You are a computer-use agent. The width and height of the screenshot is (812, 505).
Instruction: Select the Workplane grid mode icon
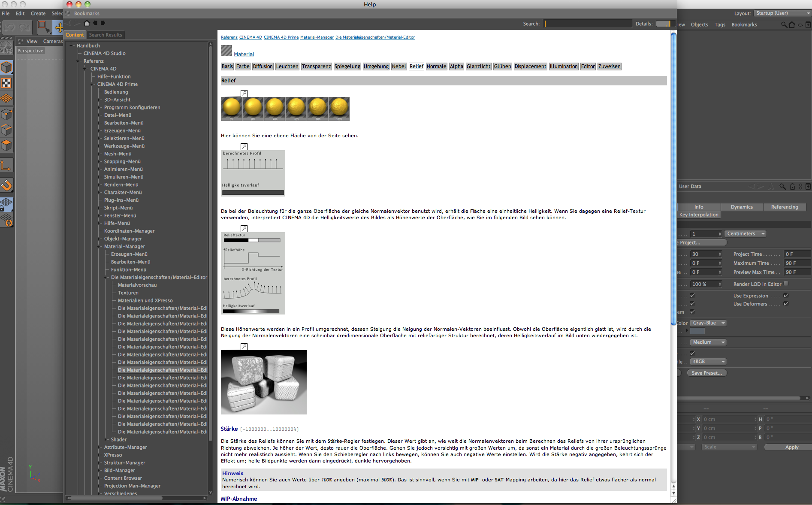tap(6, 98)
